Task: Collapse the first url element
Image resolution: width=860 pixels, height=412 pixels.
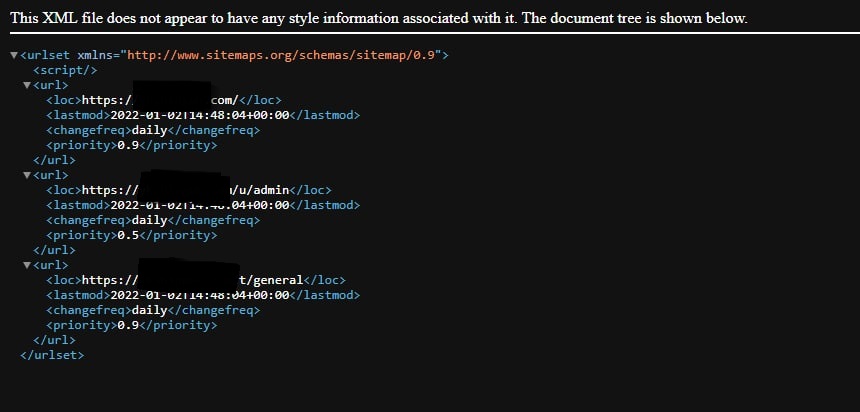Action: (x=27, y=86)
